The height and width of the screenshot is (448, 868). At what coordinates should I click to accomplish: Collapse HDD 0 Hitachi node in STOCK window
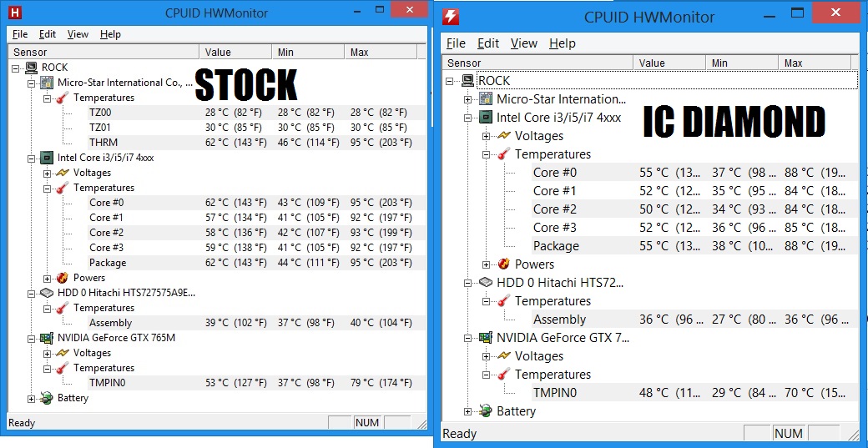click(x=32, y=293)
